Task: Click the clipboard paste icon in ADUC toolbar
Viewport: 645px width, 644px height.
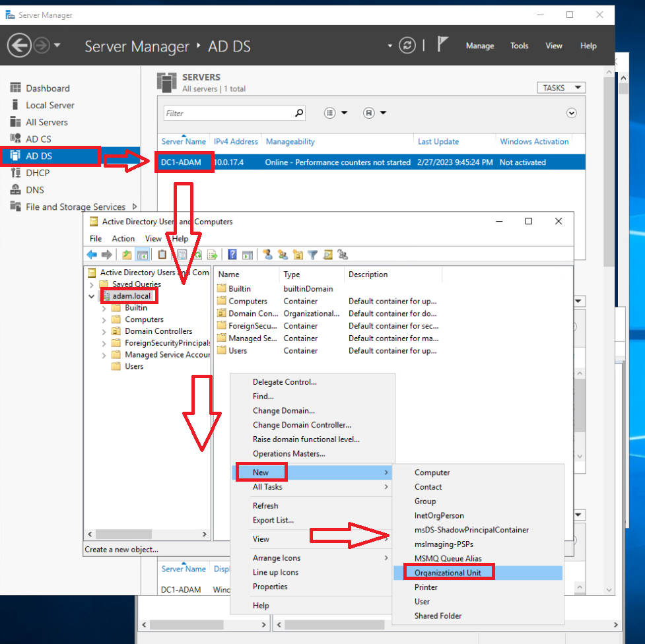Action: click(x=162, y=255)
